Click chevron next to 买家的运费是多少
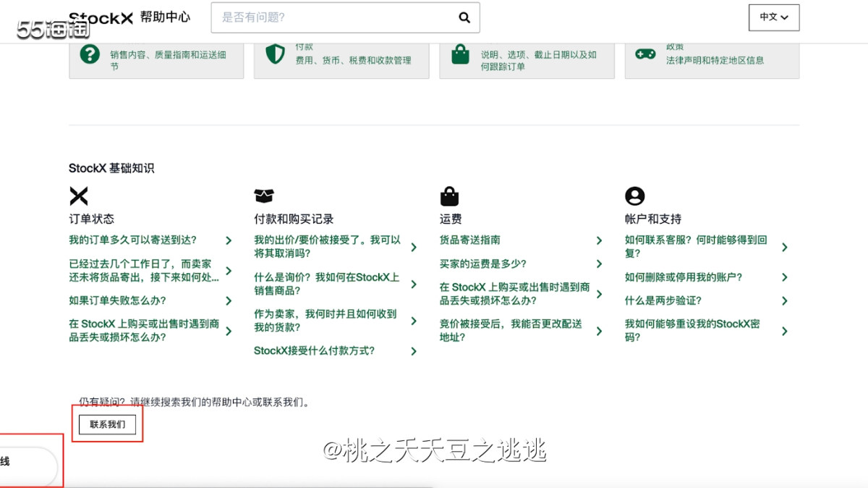The image size is (868, 488). [x=599, y=264]
